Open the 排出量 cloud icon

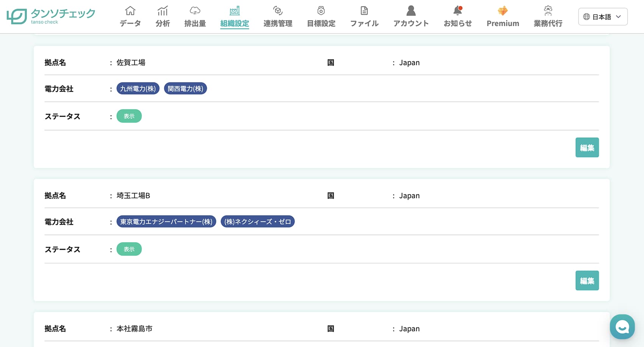[195, 11]
